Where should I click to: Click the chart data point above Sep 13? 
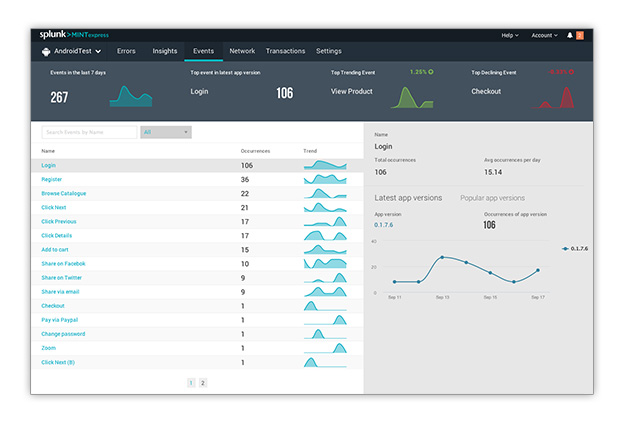tap(442, 258)
